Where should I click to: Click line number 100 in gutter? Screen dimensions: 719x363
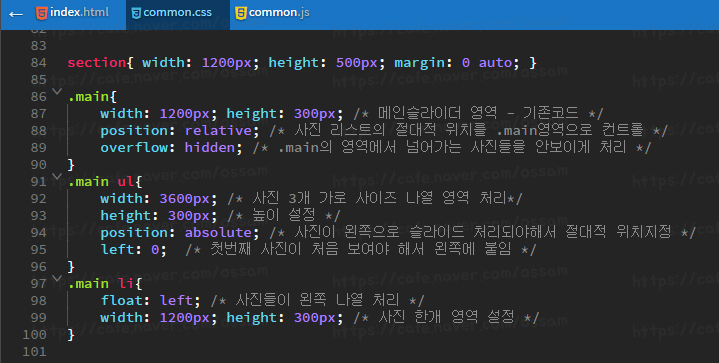tap(34, 335)
